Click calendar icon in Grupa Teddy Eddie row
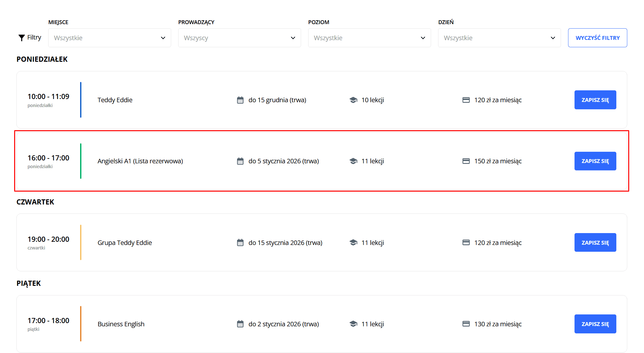The width and height of the screenshot is (644, 353). coord(240,243)
